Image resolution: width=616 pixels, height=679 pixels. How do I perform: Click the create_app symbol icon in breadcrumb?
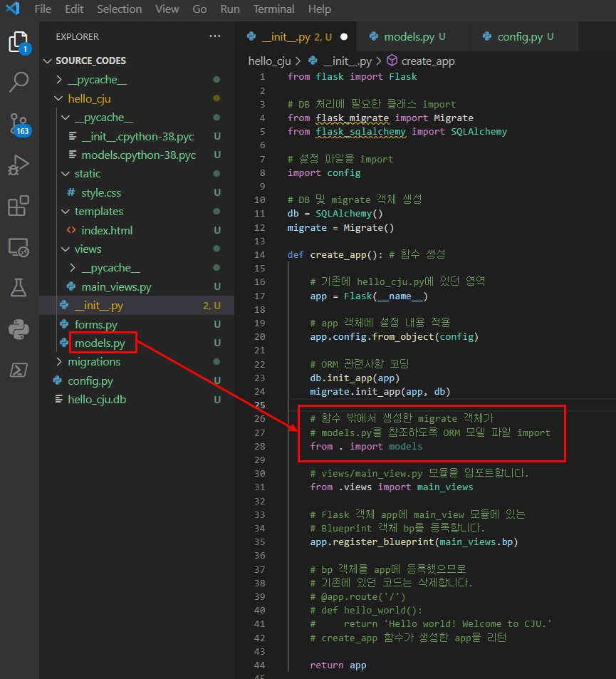[x=392, y=61]
